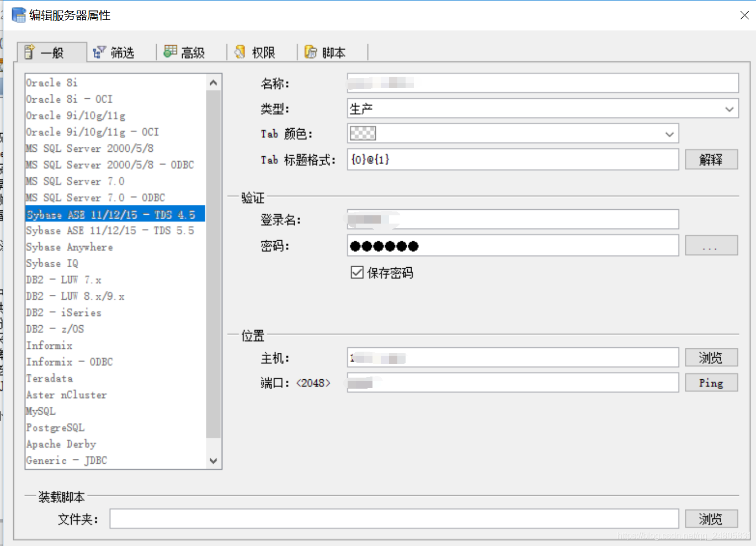Viewport: 756px width, 546px height.
Task: Open the Tab 颜色 dropdown arrow
Action: 669,134
